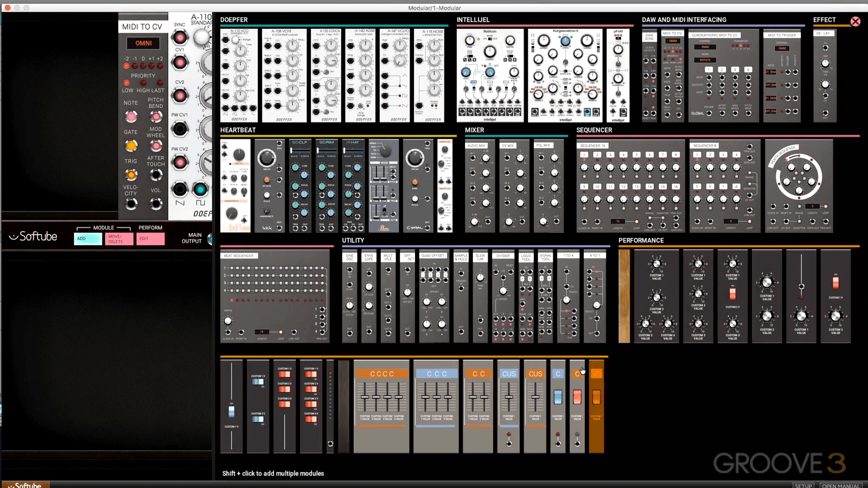Add the orange CC two-fader performance module

point(478,407)
